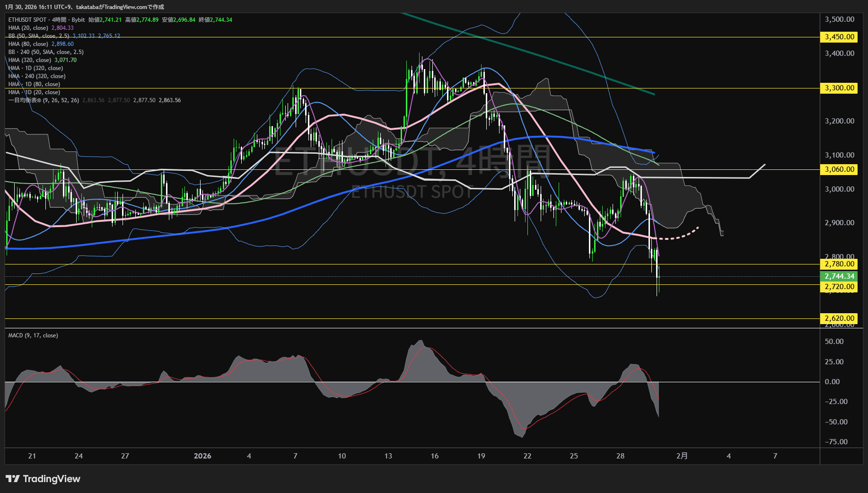Select the 2月 marker on the time axis

pyautogui.click(x=682, y=456)
